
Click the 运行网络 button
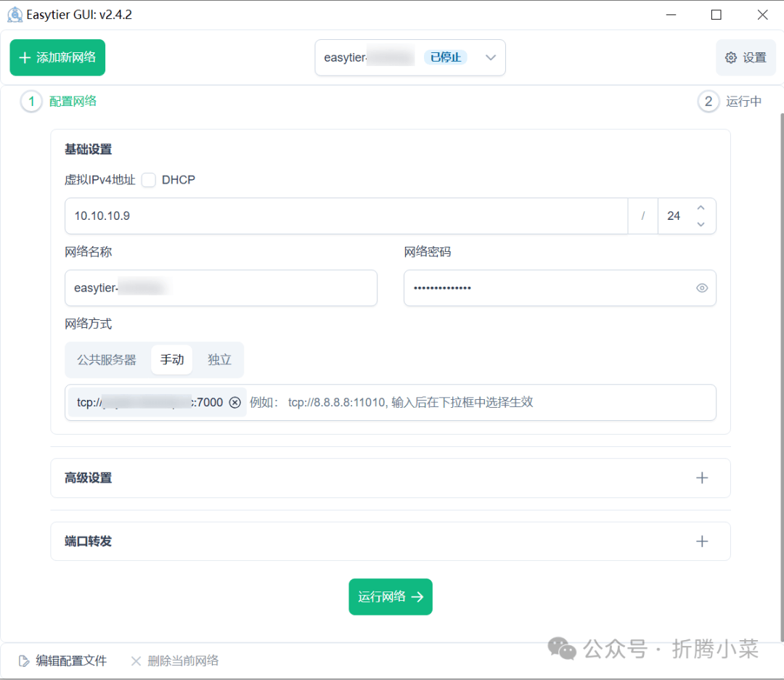click(391, 597)
